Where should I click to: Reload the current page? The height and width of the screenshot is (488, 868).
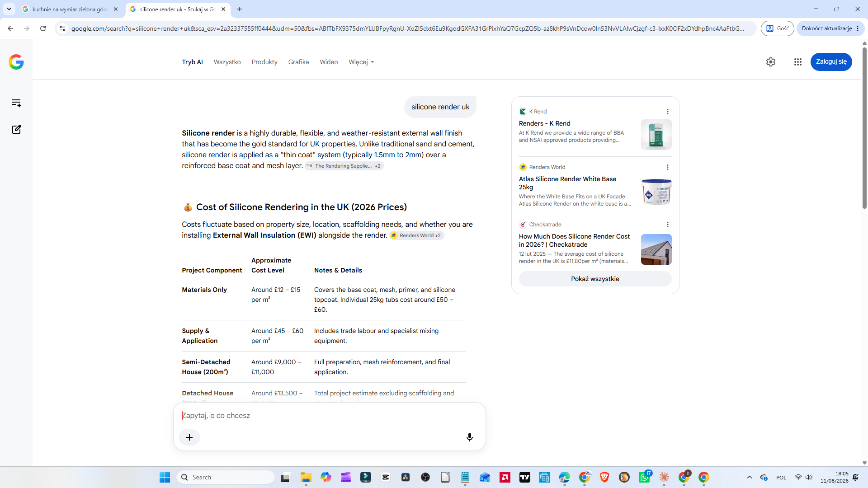click(43, 28)
